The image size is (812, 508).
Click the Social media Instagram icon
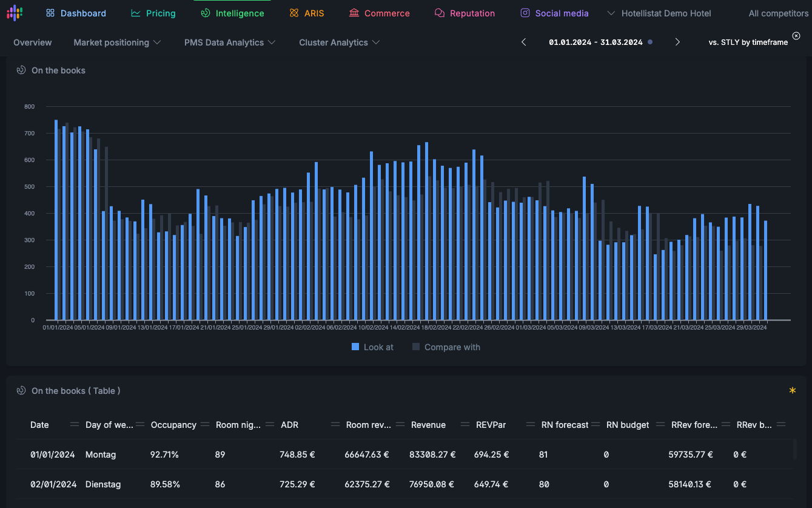pos(525,13)
